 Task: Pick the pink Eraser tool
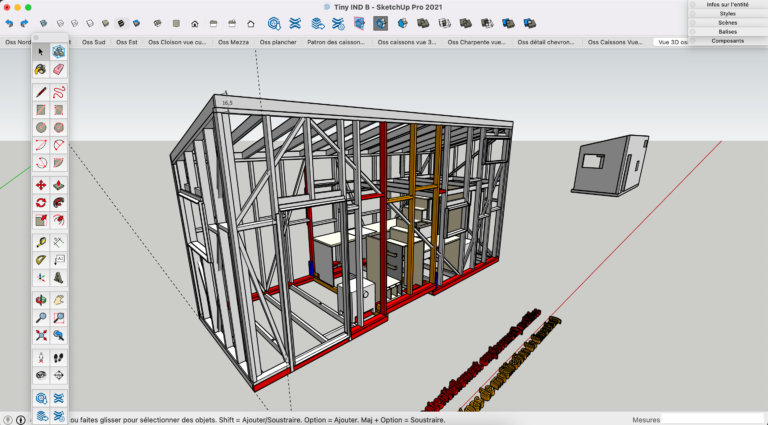[x=58, y=70]
